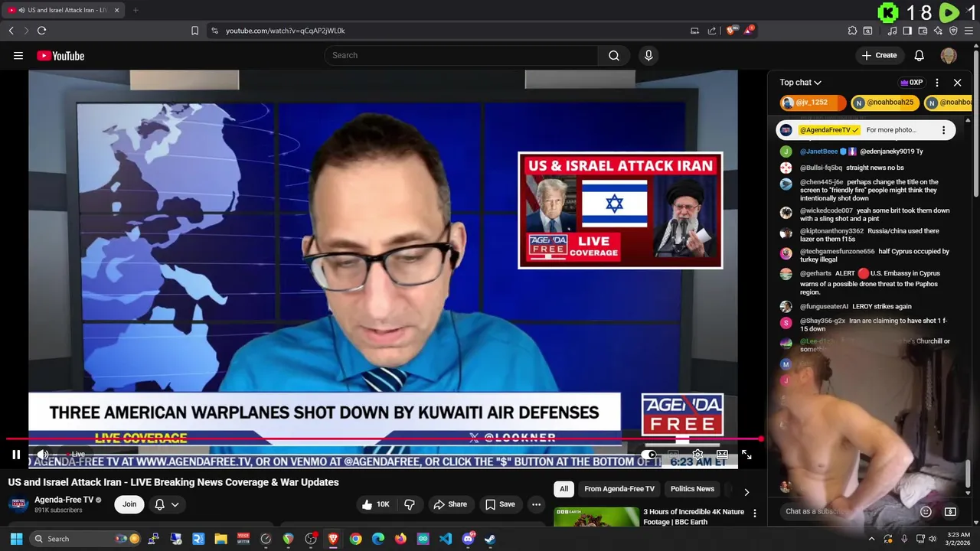The height and width of the screenshot is (551, 980).
Task: Close the live chat panel
Action: pos(957,83)
